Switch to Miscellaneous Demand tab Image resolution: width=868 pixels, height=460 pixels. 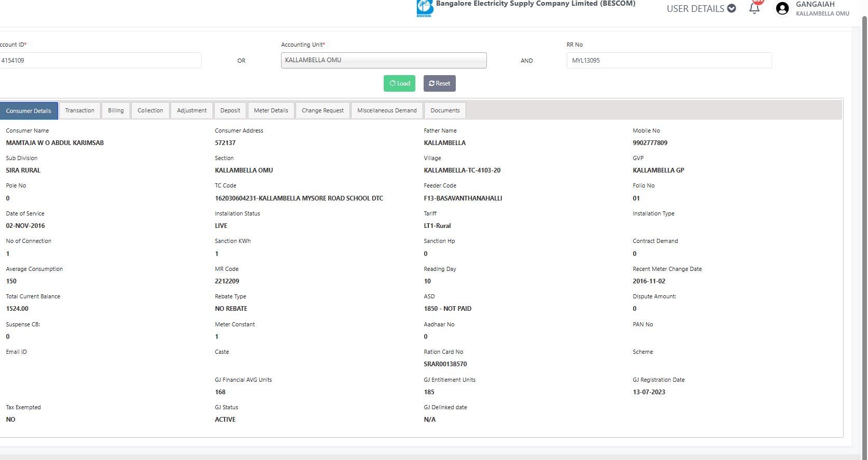387,110
